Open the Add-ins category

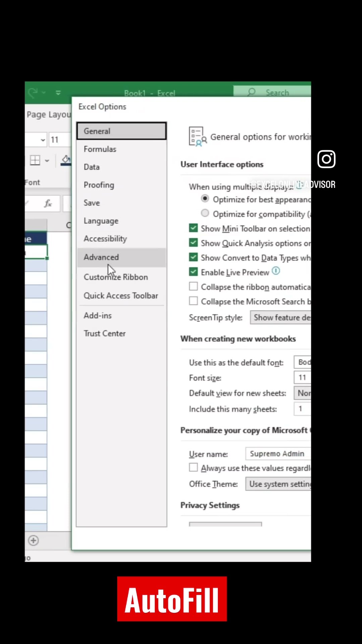[121, 316]
